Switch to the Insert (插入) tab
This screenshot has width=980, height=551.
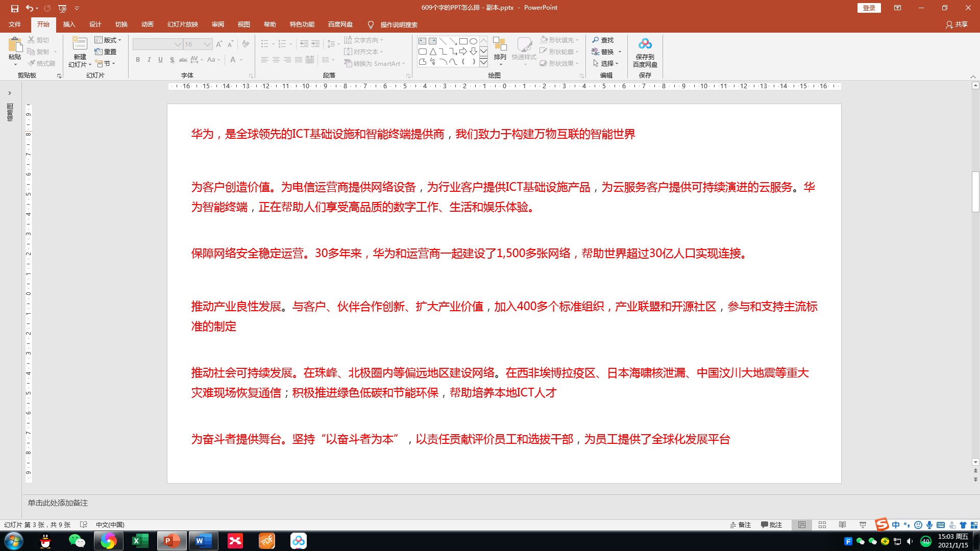click(x=69, y=24)
